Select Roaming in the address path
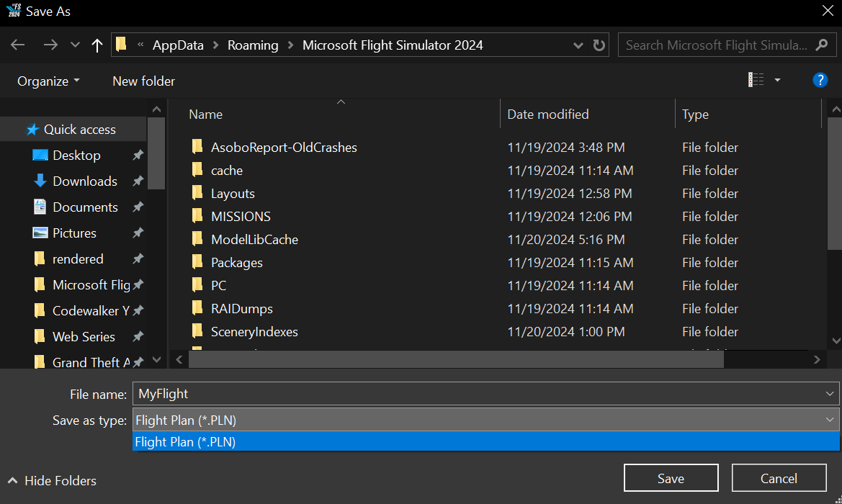The width and height of the screenshot is (842, 504). [253, 45]
